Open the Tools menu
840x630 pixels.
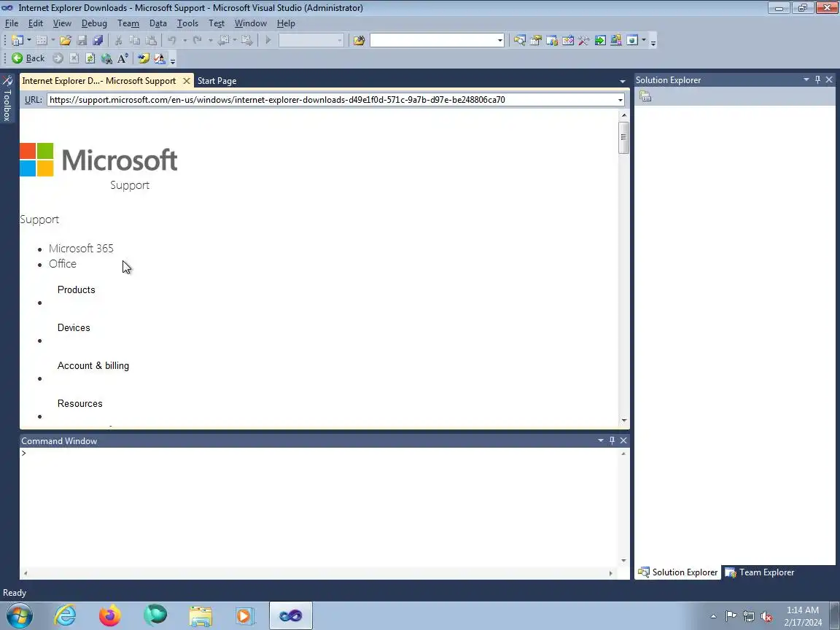pos(187,23)
